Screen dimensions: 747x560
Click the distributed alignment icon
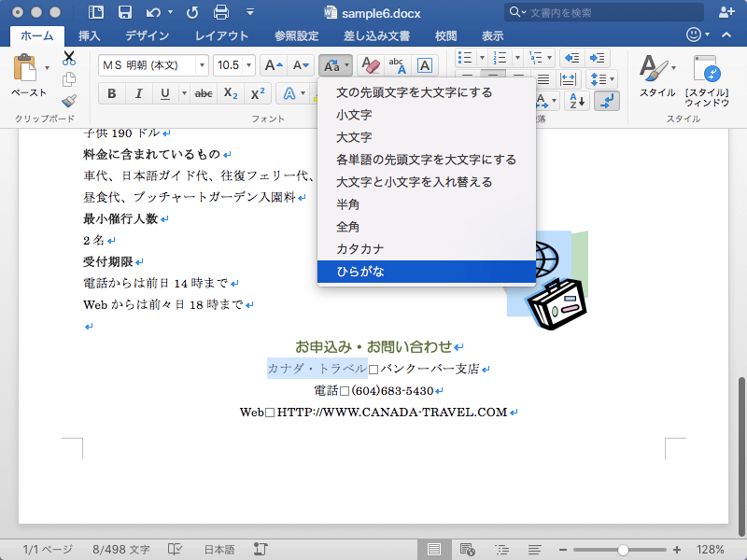568,79
